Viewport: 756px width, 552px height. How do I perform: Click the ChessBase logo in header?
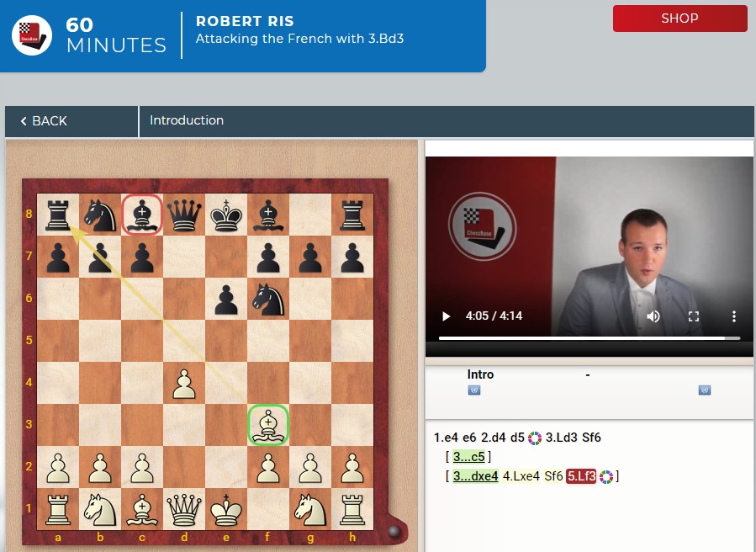tap(32, 34)
